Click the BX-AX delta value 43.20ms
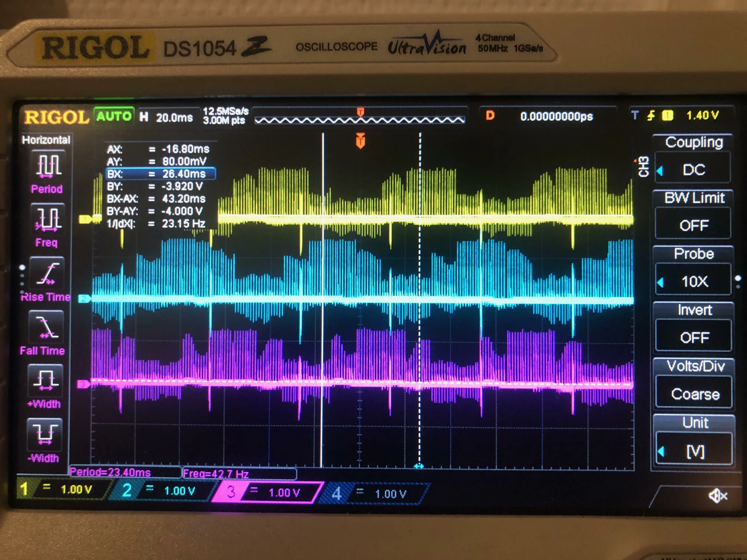This screenshot has width=747, height=560. (183, 199)
